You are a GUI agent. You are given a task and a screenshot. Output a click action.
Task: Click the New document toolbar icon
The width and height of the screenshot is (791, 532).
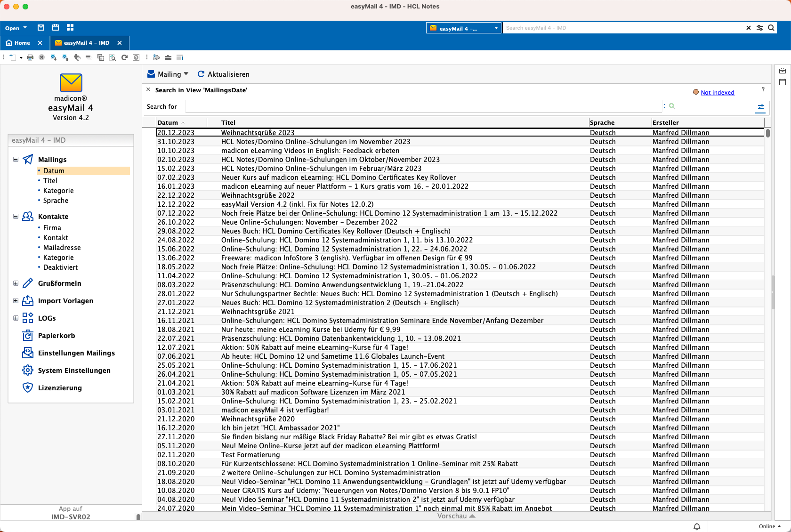tap(13, 57)
